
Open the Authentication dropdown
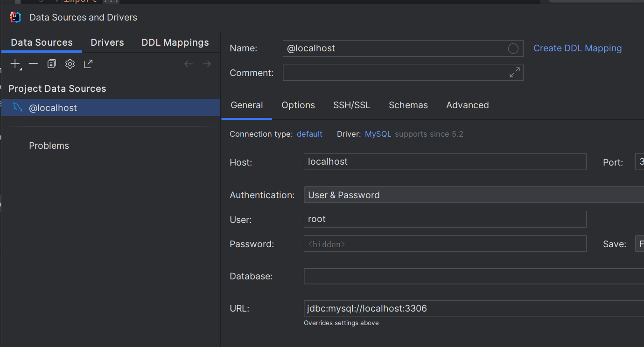point(474,195)
